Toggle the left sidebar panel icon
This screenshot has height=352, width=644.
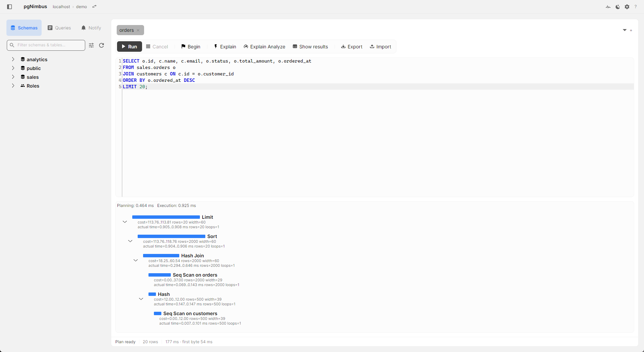pos(9,7)
